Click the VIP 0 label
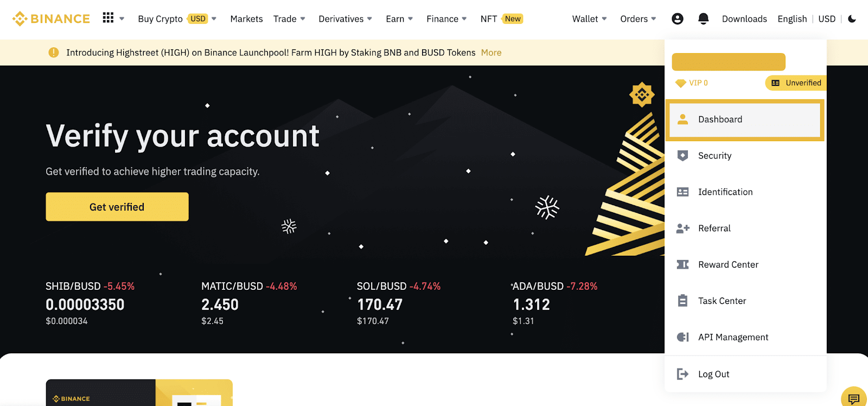Screen dimensions: 868x406 (698, 83)
